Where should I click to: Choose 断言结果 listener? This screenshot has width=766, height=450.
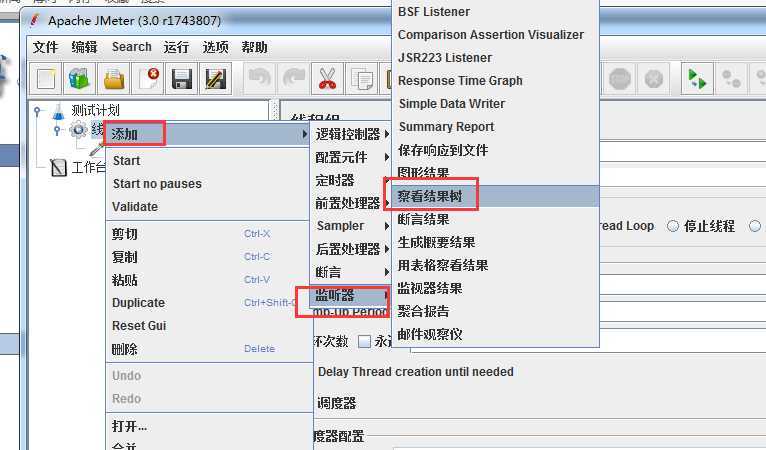495,219
